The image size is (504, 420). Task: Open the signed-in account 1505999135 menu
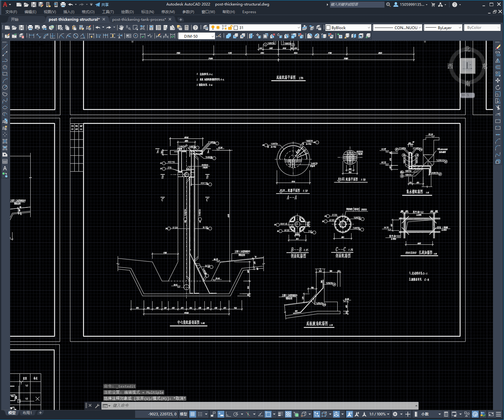(411, 5)
